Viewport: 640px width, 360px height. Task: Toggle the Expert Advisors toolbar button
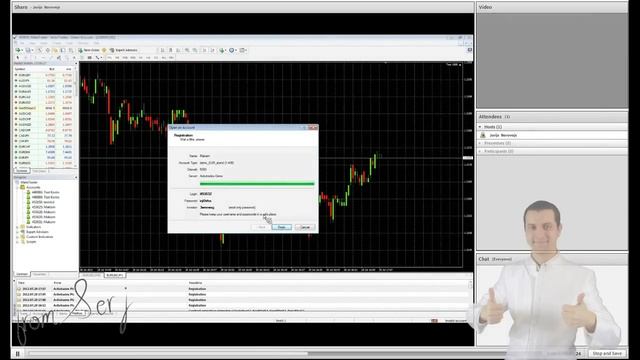(x=124, y=50)
